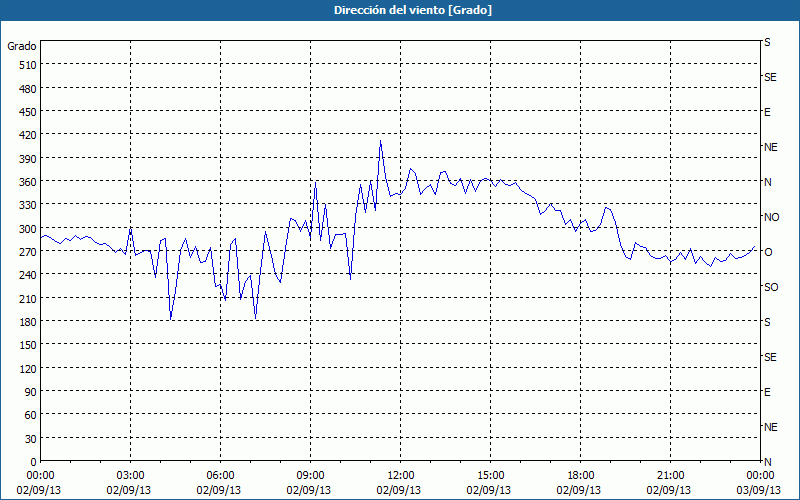
Task: Click the 360 y-axis tick label
Action: pyautogui.click(x=28, y=182)
